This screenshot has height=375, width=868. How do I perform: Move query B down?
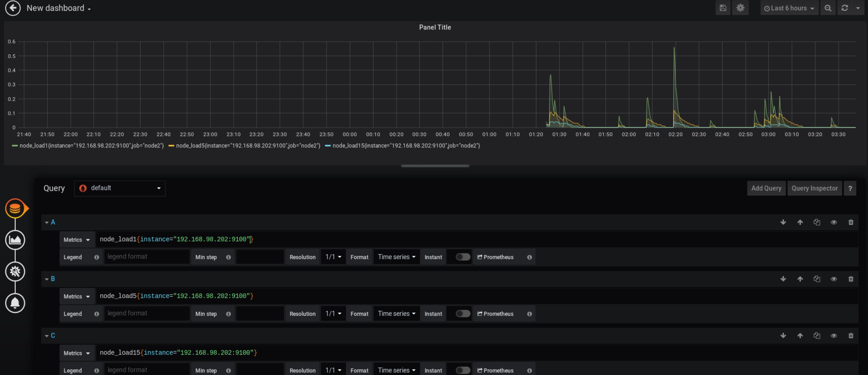click(x=783, y=279)
